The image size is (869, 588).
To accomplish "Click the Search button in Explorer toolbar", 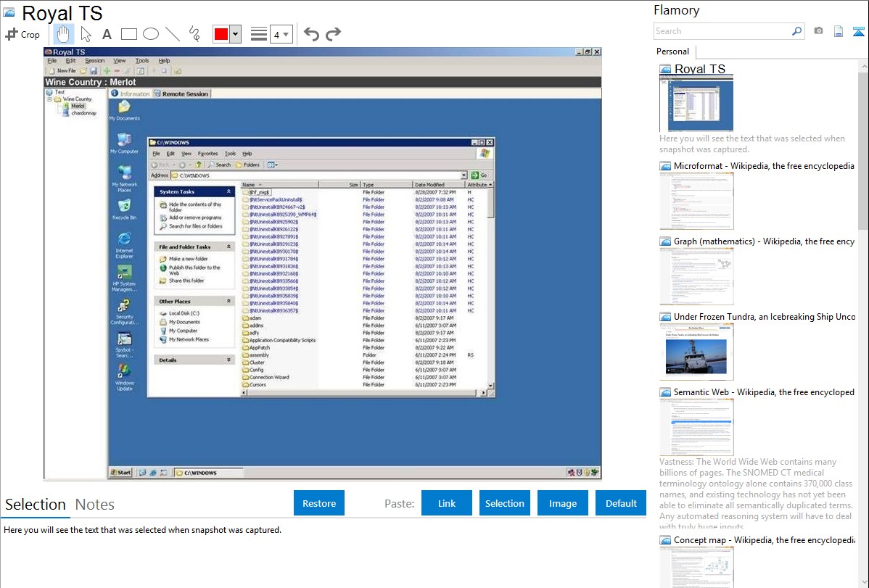I will (x=219, y=165).
